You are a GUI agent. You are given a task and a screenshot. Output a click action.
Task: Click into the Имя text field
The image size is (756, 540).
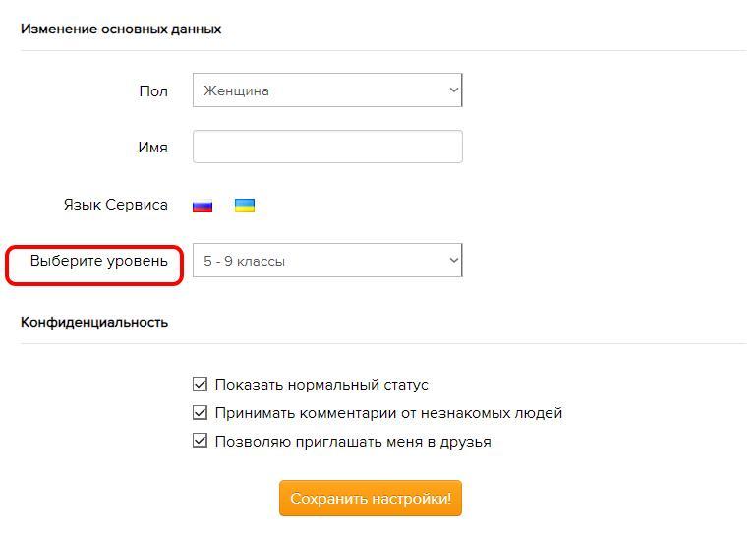point(327,148)
